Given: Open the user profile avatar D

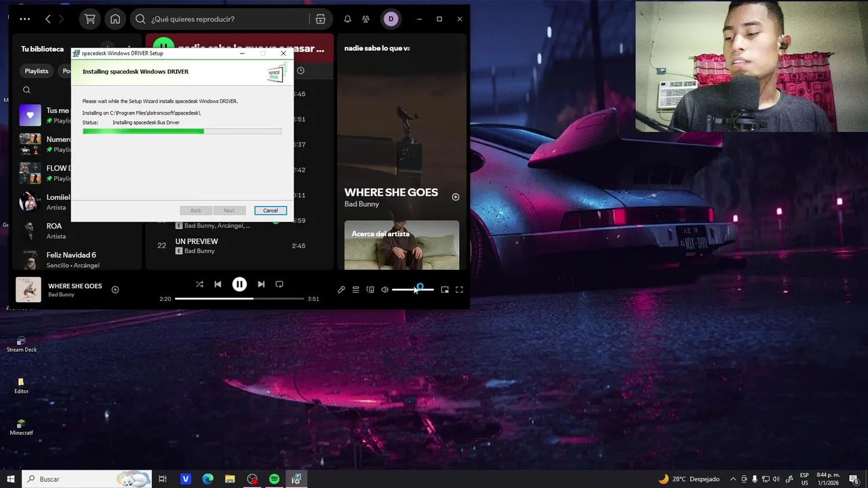Looking at the screenshot, I should pos(391,19).
